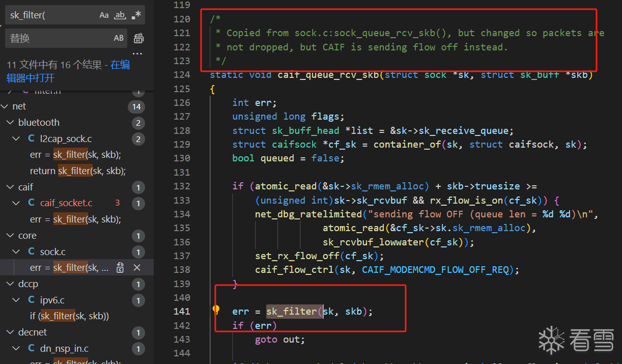Replace the selected sock.c match
The height and width of the screenshot is (364, 622).
120,268
